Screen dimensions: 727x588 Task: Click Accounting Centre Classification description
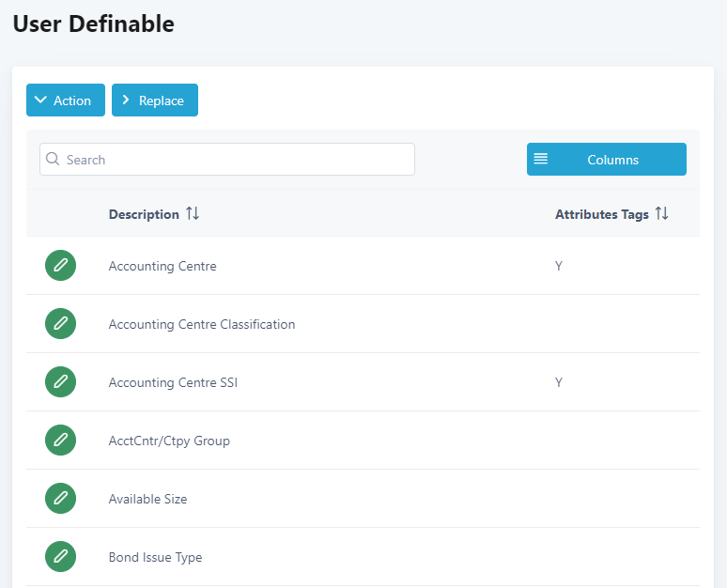[202, 324]
